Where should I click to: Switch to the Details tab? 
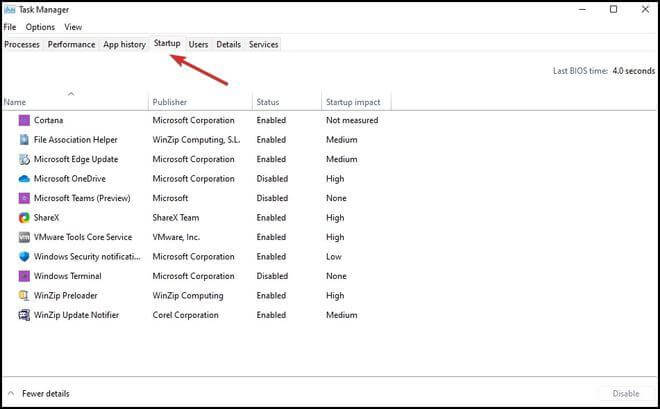tap(229, 44)
